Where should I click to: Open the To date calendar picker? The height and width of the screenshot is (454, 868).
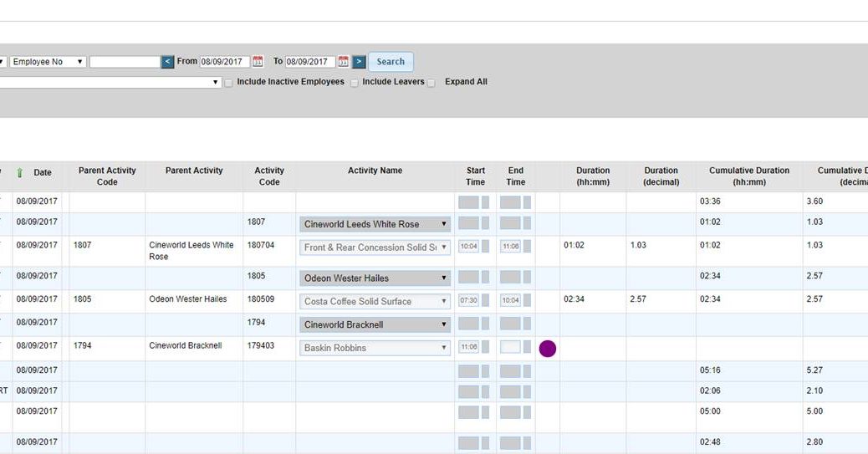(343, 62)
